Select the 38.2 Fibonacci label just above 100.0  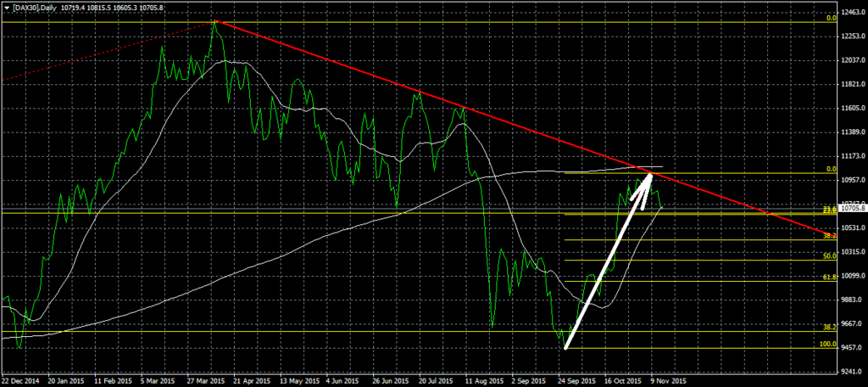[830, 327]
